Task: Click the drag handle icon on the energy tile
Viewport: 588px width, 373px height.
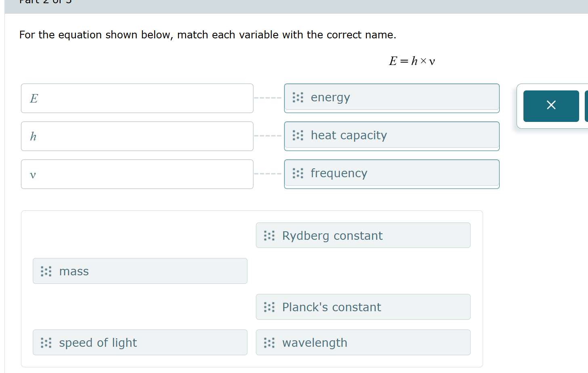Action: tap(298, 98)
